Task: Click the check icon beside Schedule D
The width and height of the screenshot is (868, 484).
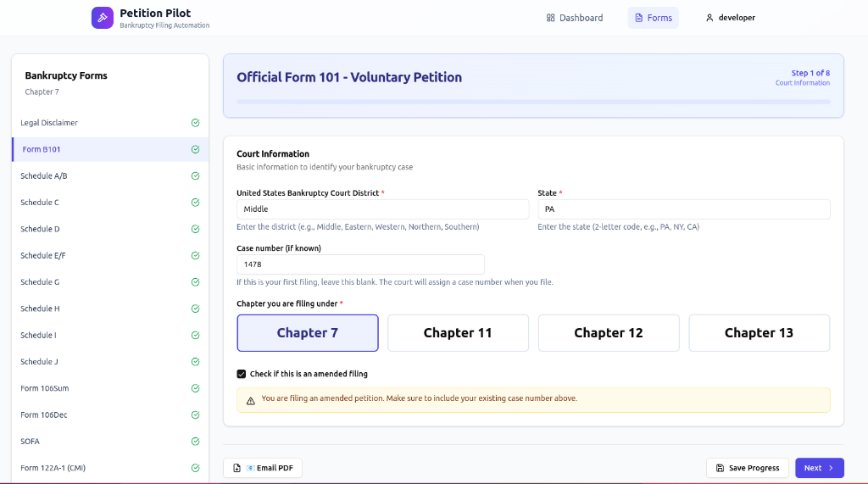Action: [x=196, y=229]
